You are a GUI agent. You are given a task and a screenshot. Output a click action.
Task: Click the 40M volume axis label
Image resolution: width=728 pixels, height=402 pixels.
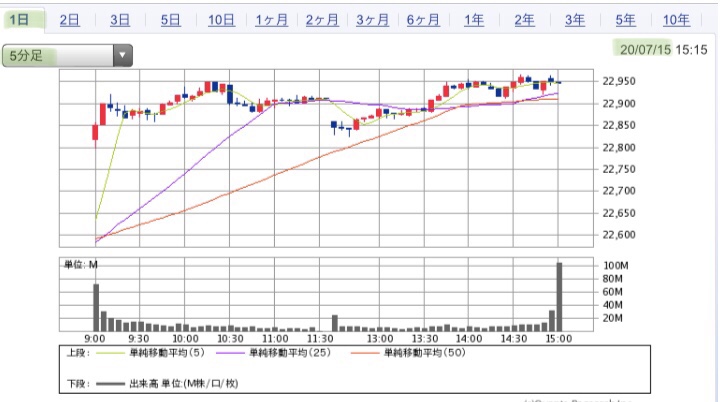(x=612, y=305)
